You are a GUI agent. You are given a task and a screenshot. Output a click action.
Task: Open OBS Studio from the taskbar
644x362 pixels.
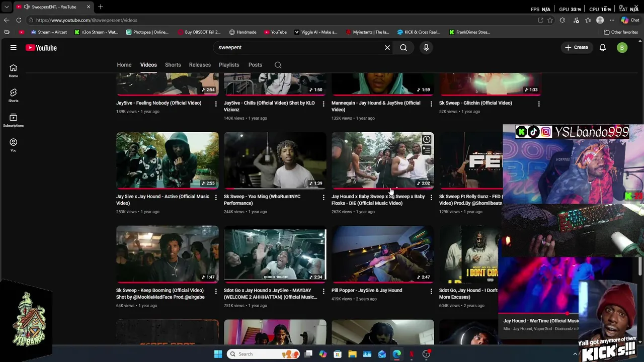pos(426,354)
